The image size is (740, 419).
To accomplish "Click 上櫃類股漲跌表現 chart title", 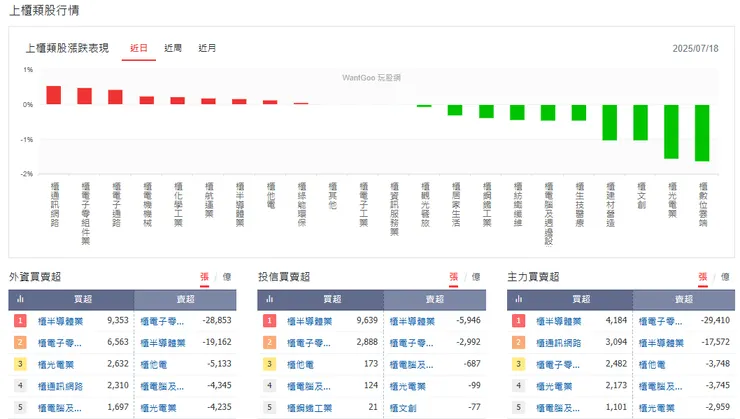I will (67, 48).
